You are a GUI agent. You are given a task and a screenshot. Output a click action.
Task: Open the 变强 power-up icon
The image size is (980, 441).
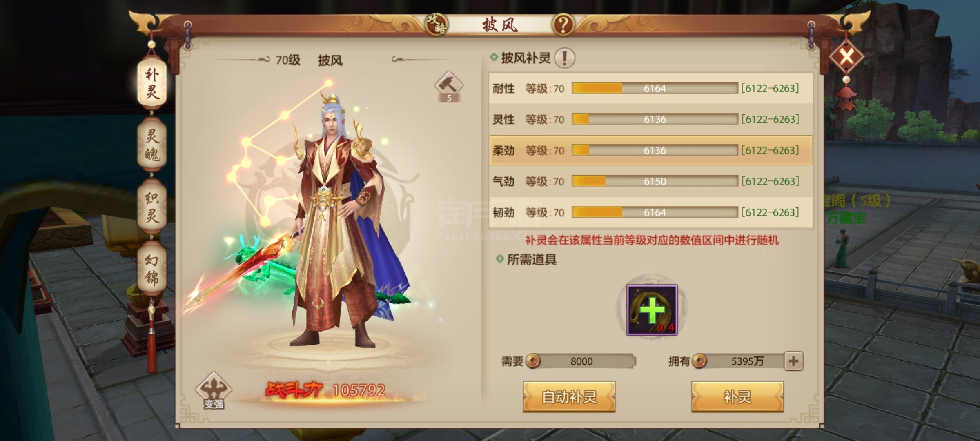[214, 390]
